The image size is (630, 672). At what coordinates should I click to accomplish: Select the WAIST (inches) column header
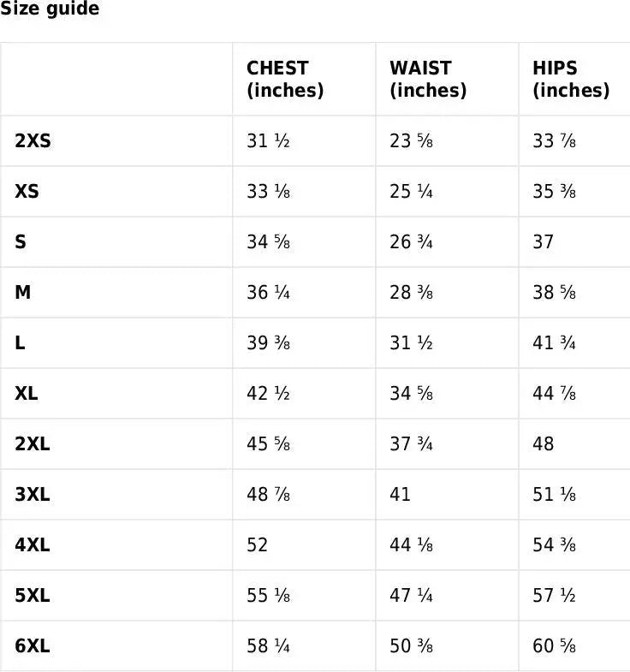[x=428, y=79]
